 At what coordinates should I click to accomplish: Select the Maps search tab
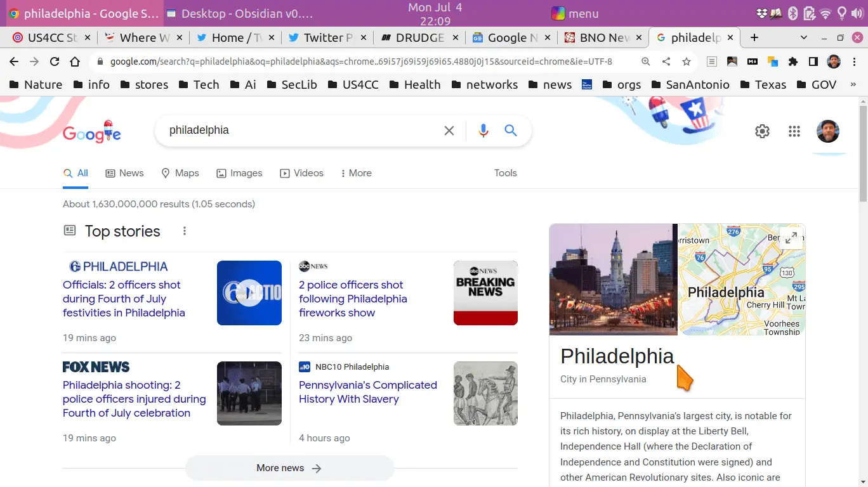click(180, 173)
